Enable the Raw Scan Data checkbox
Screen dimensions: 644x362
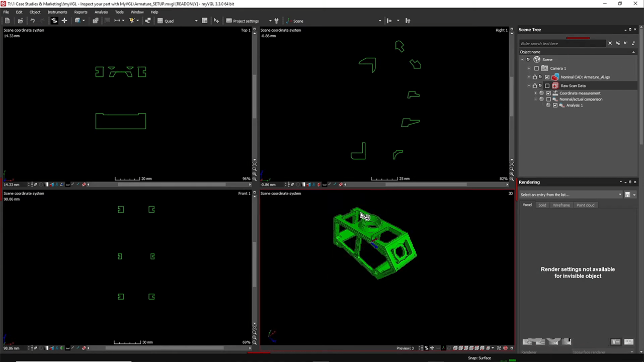point(547,86)
